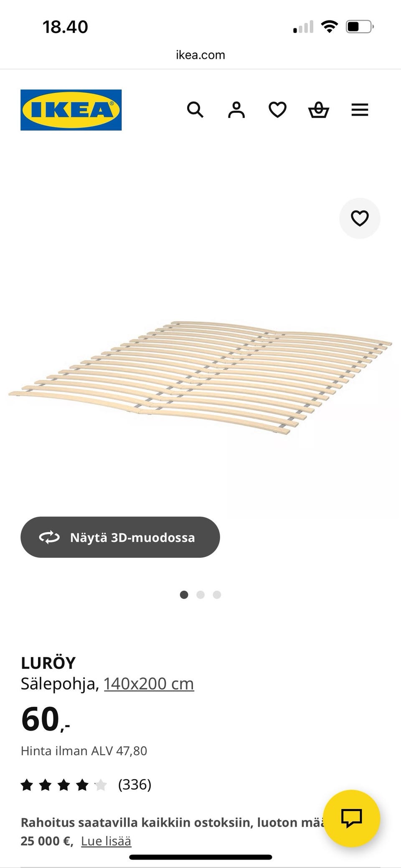The image size is (401, 868).
Task: Select the first image carousel dot
Action: [x=184, y=594]
